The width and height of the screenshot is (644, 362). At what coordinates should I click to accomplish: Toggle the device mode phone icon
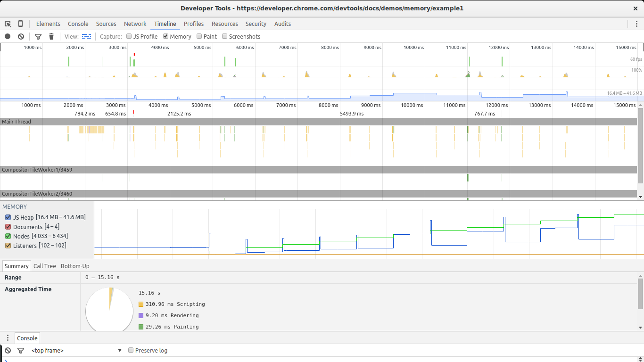(20, 24)
